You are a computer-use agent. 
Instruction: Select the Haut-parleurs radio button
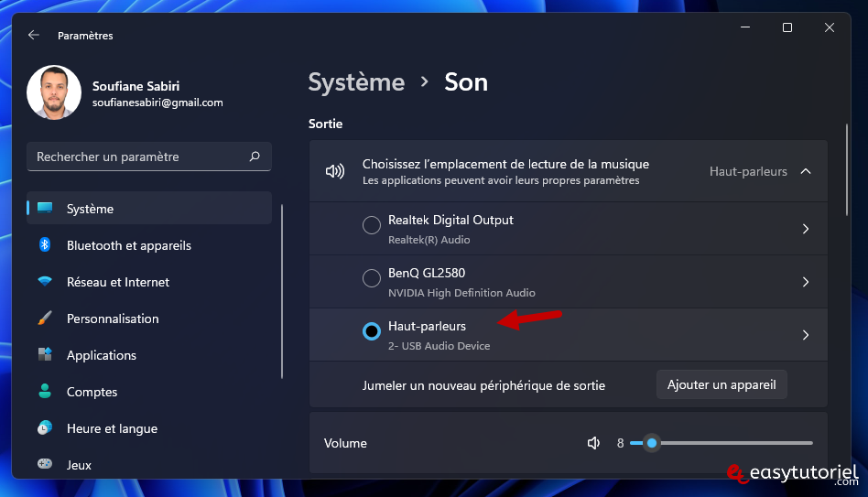coord(372,331)
